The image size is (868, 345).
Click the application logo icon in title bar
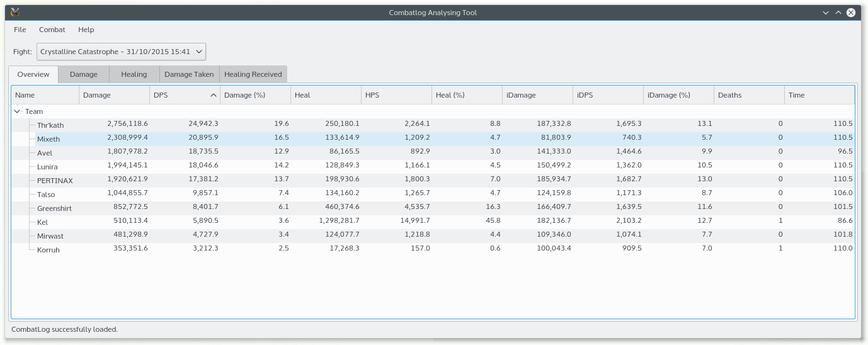(x=16, y=12)
